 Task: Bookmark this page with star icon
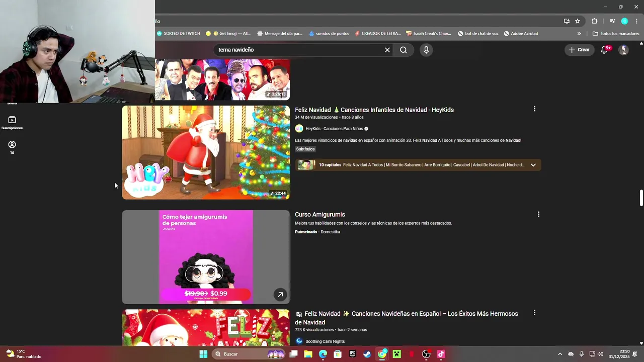[578, 21]
